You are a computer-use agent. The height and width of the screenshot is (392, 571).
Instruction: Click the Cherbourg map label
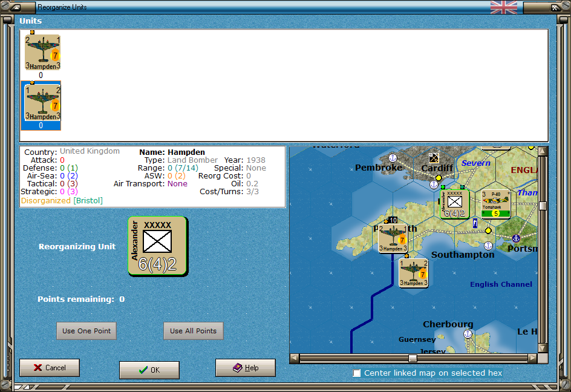click(448, 324)
